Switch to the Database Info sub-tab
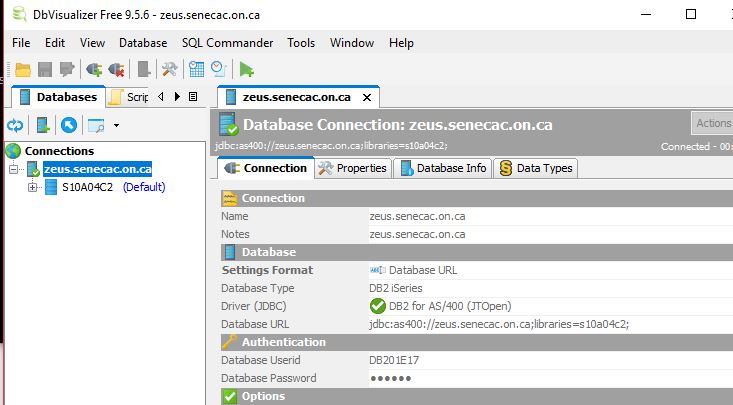733x405 pixels. coord(443,168)
